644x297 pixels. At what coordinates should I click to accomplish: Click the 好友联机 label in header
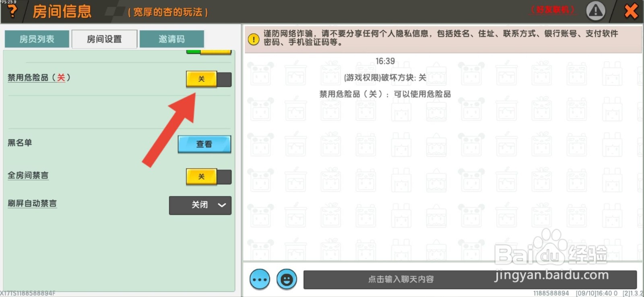click(x=553, y=10)
